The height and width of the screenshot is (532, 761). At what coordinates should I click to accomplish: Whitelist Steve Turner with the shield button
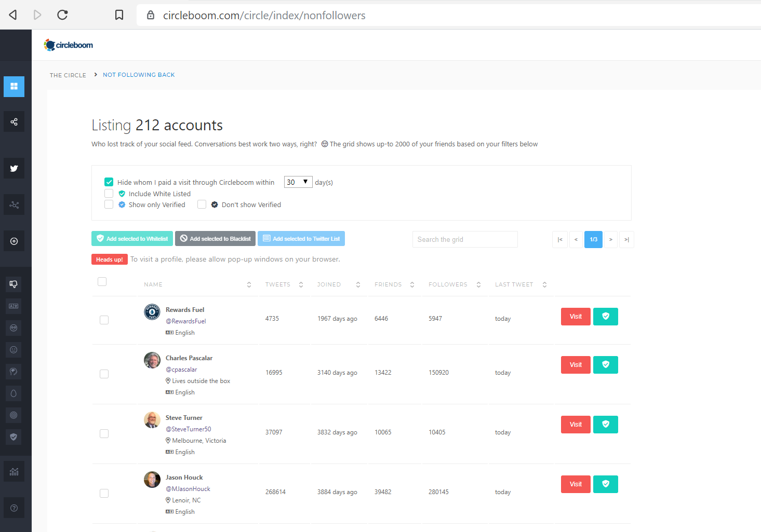coord(606,425)
